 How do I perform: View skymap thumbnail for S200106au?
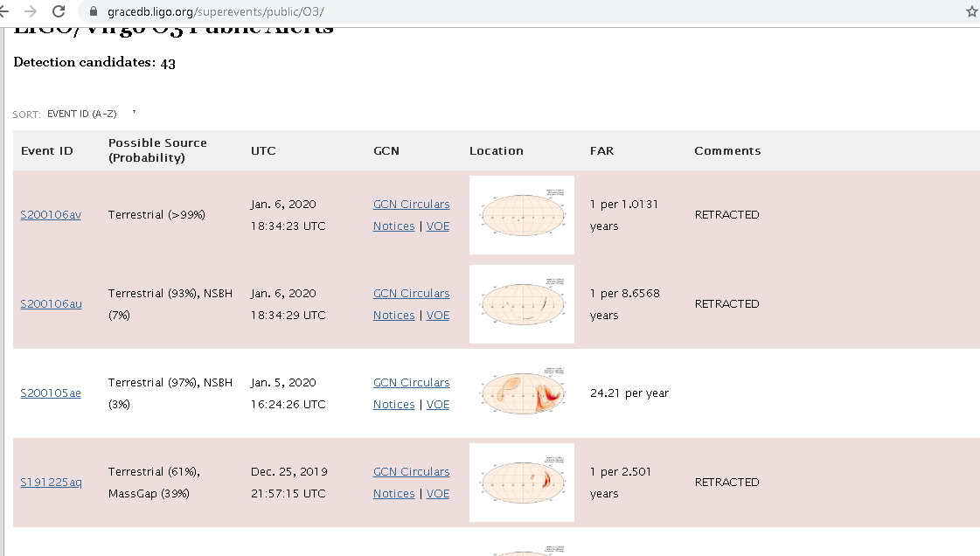pos(522,304)
